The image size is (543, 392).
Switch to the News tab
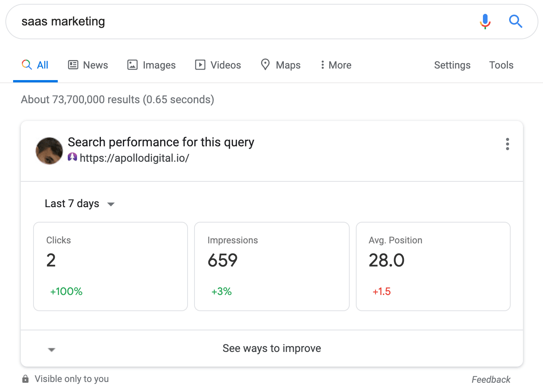pyautogui.click(x=88, y=65)
